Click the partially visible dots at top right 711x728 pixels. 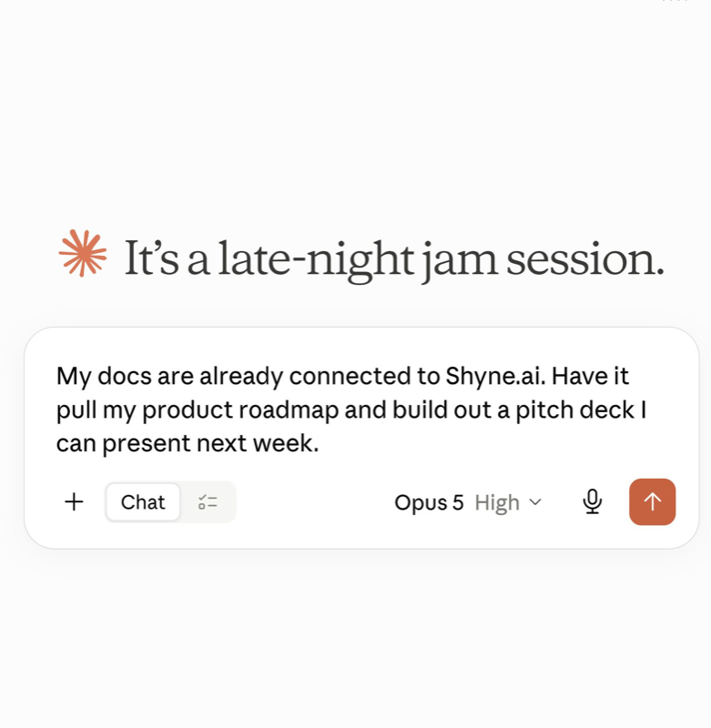coord(675,2)
